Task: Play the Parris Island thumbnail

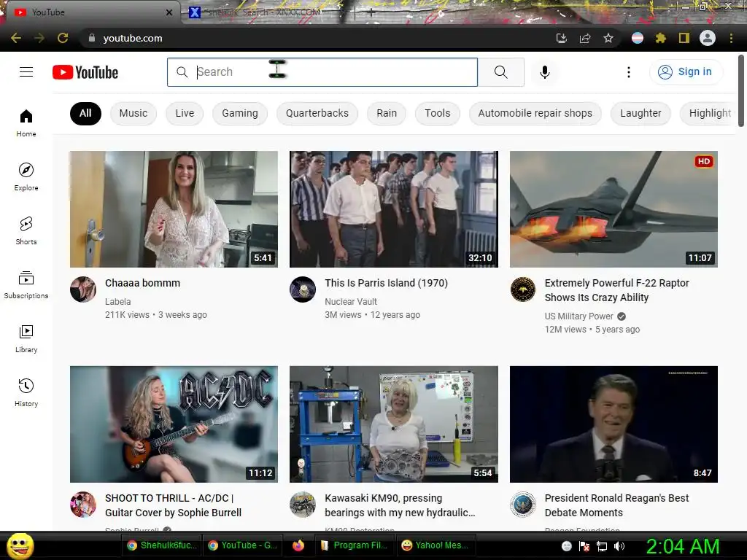Action: 393,209
